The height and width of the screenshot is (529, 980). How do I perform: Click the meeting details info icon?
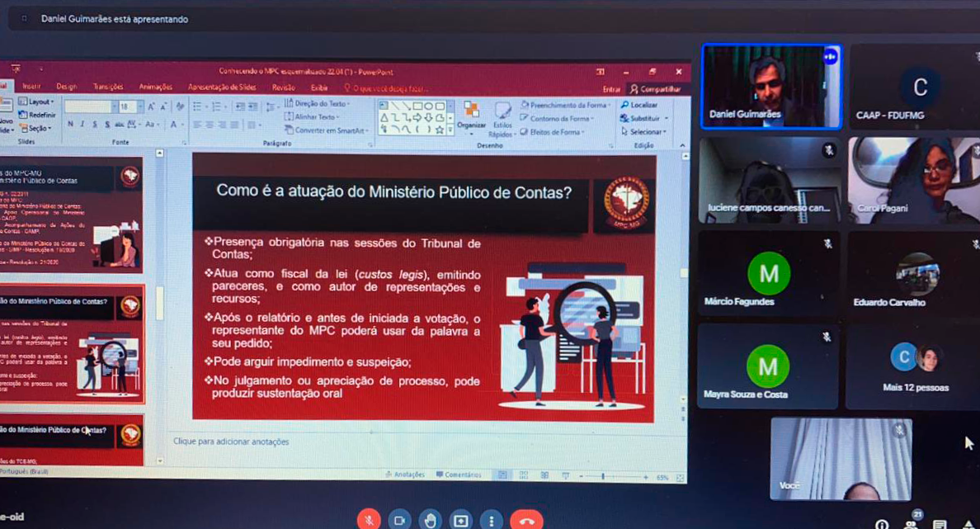coord(882,523)
